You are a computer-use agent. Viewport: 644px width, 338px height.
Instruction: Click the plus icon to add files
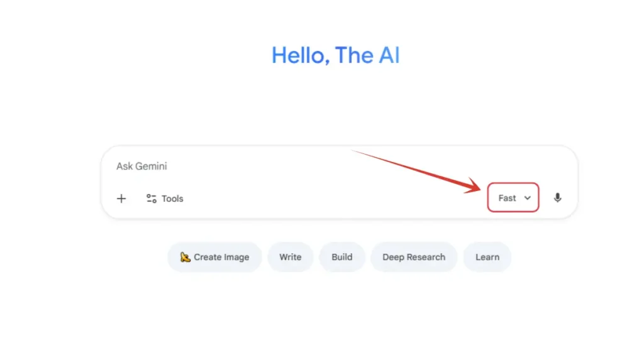tap(121, 199)
